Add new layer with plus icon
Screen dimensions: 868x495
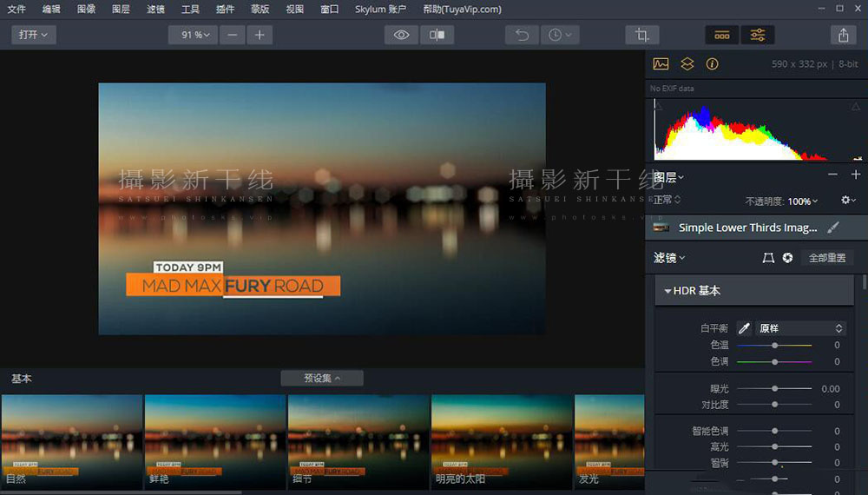tap(856, 175)
